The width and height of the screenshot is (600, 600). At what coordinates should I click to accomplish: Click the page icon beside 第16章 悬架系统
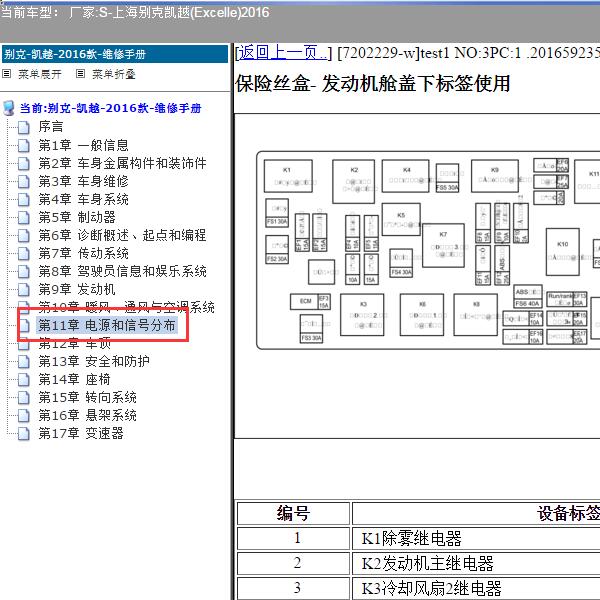pos(24,416)
